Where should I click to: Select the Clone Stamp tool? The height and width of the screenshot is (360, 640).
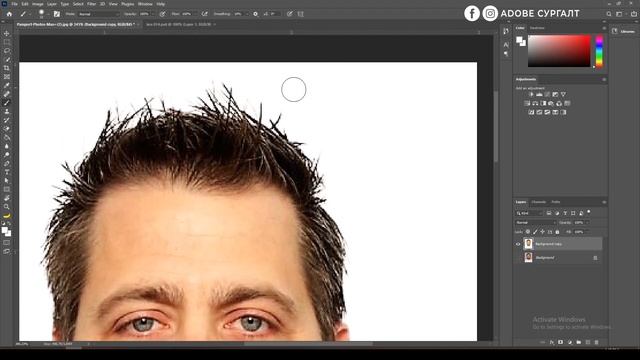[x=7, y=111]
